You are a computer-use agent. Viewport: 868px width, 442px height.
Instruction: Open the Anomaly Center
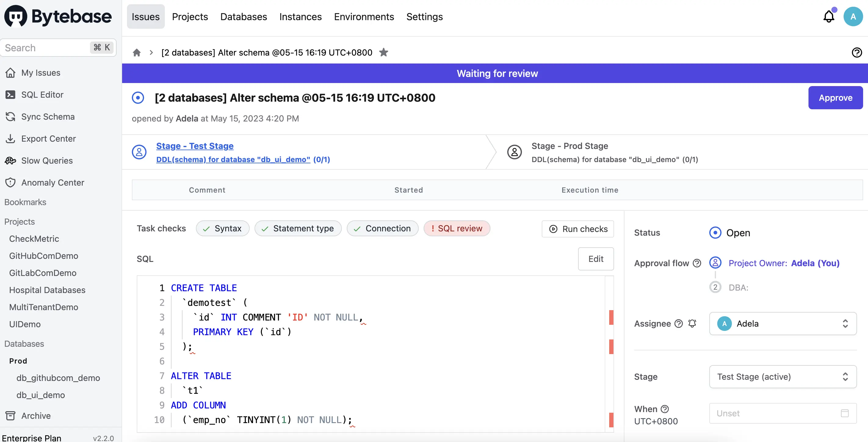coord(53,182)
